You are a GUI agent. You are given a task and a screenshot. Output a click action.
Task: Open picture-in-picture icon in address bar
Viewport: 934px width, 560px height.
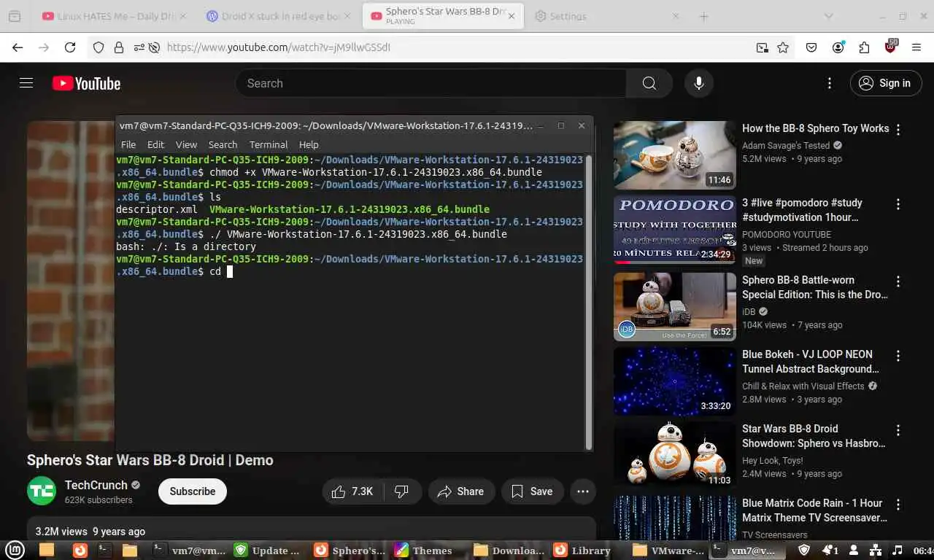[x=762, y=47]
